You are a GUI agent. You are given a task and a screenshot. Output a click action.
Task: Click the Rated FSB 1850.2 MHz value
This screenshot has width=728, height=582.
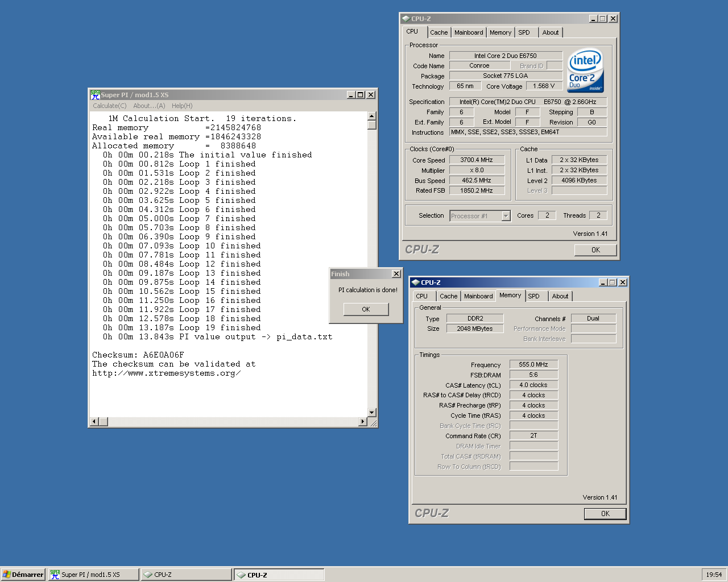(477, 191)
